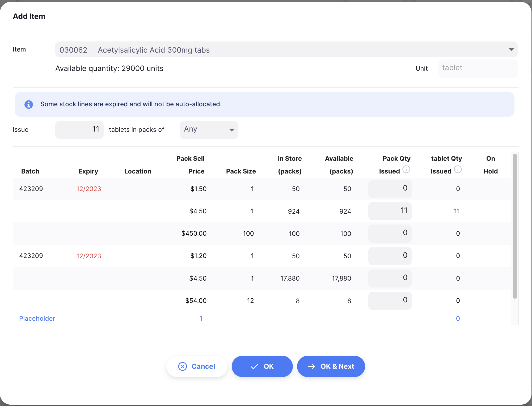Viewport: 532px width, 406px height.
Task: Click the info icon beside tablet Qty Issued
Action: pos(458,169)
